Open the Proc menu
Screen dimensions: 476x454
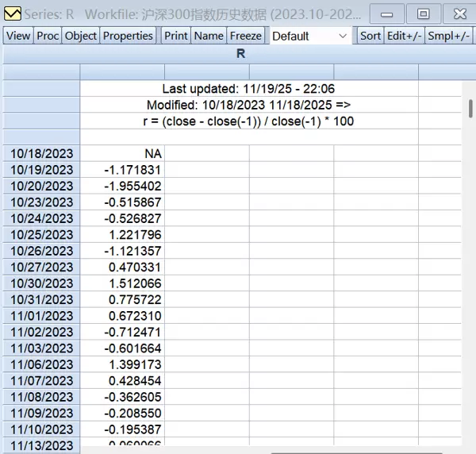[48, 36]
